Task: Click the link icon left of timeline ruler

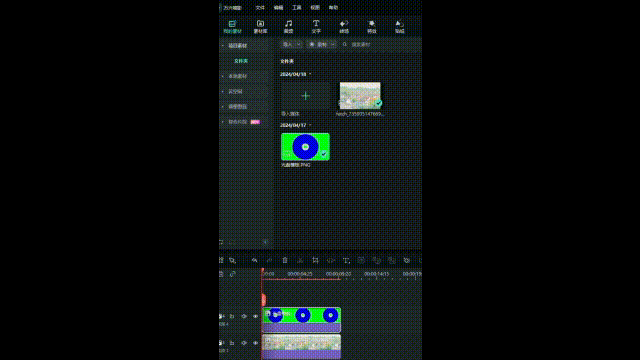Action: coord(233,274)
